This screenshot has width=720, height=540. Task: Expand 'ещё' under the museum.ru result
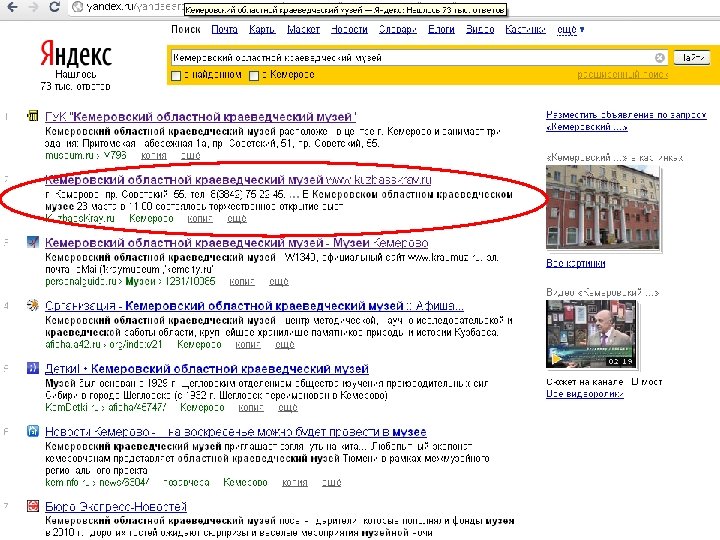coord(191,156)
